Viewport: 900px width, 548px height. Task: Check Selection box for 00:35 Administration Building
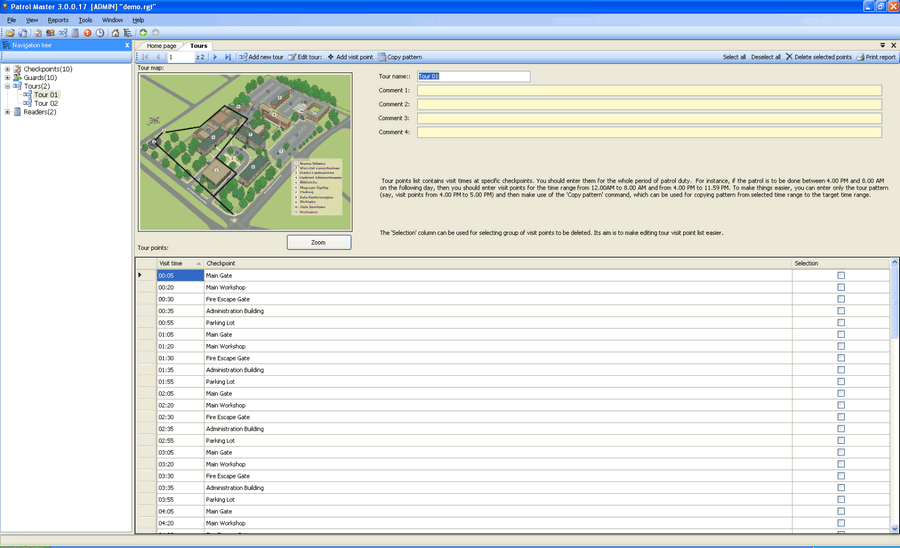click(x=840, y=311)
